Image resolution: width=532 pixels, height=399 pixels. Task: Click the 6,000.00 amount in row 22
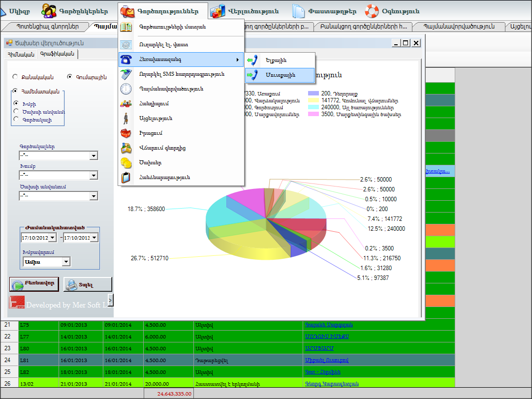pos(168,337)
